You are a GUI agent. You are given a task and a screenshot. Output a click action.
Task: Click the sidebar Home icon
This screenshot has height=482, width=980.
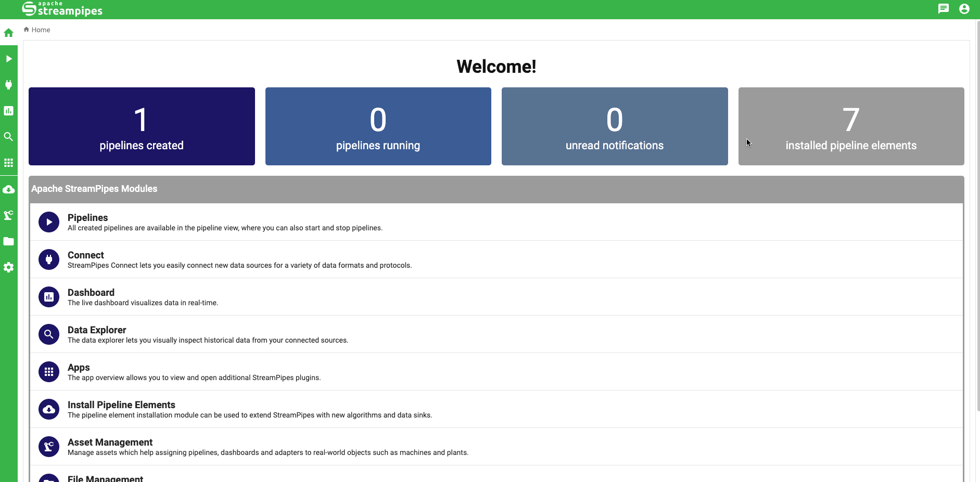coord(8,33)
